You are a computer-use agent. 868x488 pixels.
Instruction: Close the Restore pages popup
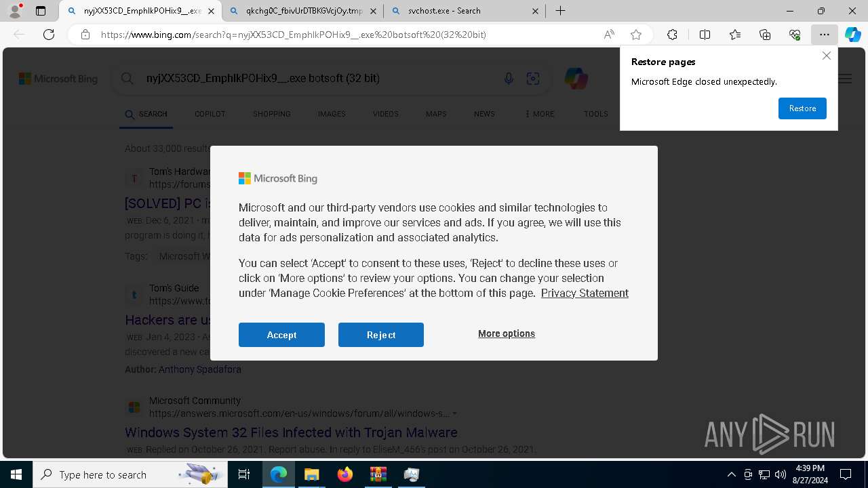click(x=826, y=56)
